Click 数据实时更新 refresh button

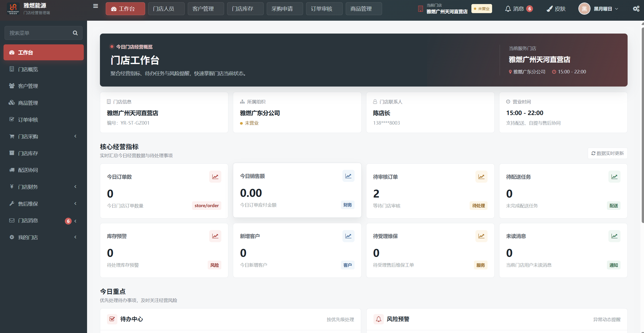click(607, 153)
